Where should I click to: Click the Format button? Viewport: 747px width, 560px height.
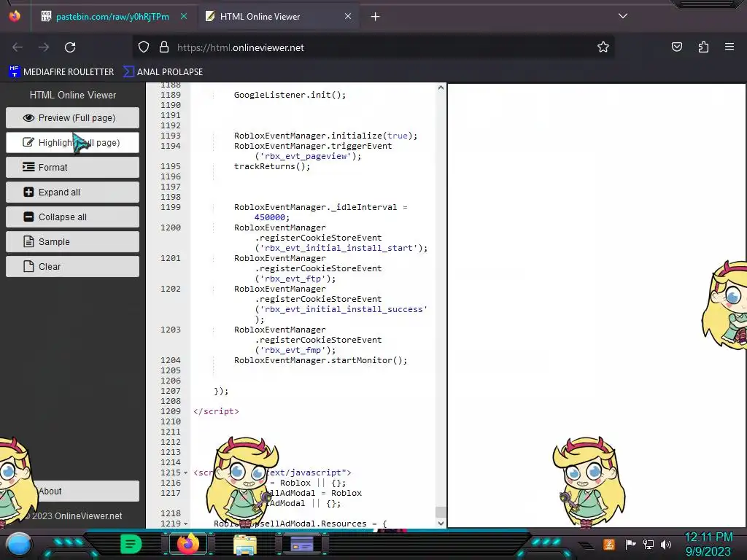72,167
